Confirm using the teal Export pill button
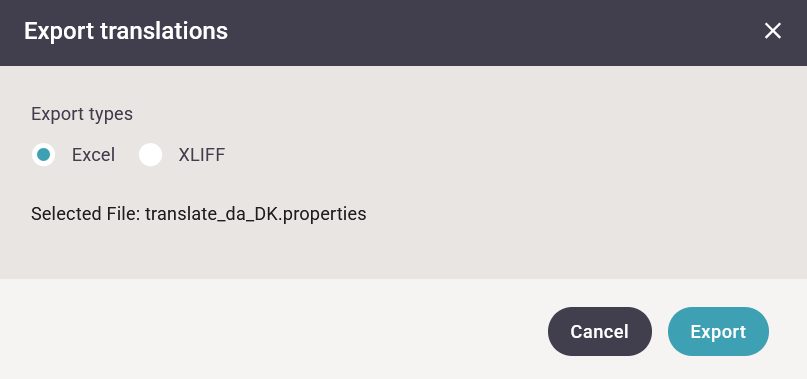 (718, 332)
